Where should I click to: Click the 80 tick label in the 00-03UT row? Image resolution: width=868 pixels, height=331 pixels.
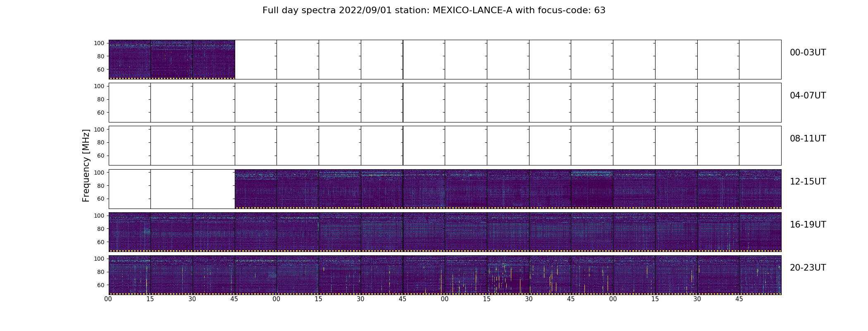coord(101,56)
